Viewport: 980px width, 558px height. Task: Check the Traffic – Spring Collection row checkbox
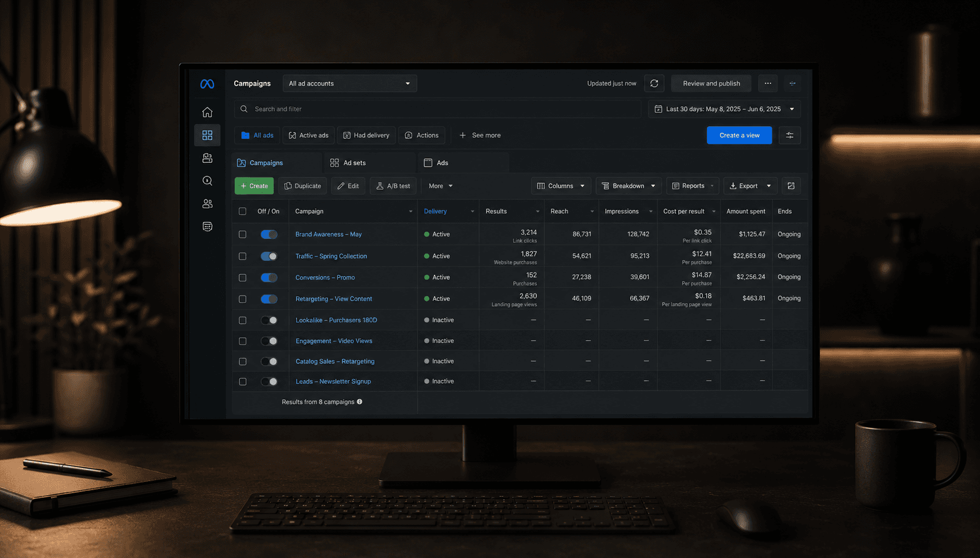pos(242,256)
